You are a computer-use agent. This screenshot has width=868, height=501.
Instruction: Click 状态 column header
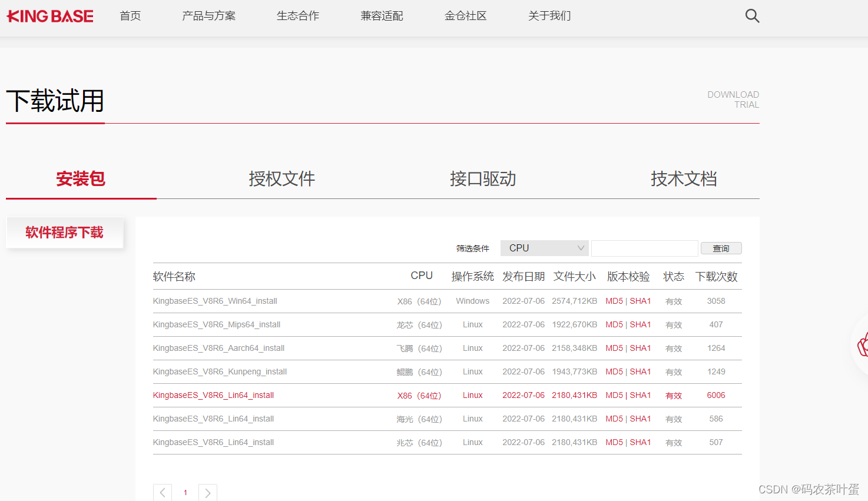[674, 276]
